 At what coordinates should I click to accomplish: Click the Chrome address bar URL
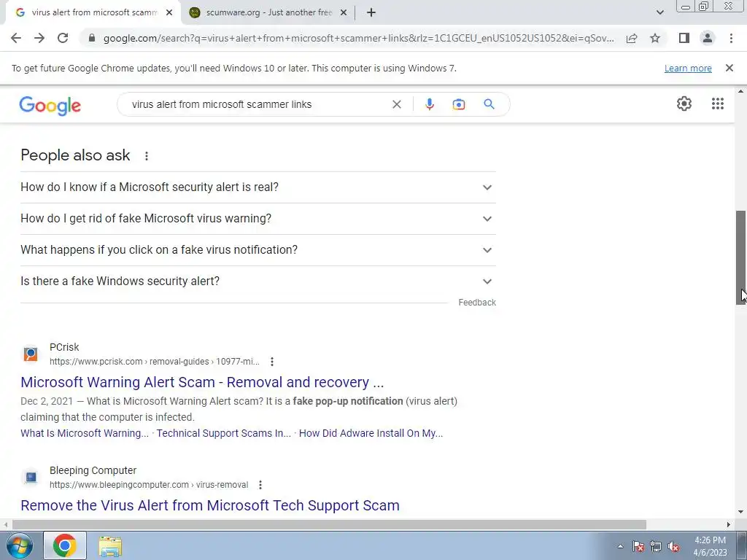(x=358, y=38)
